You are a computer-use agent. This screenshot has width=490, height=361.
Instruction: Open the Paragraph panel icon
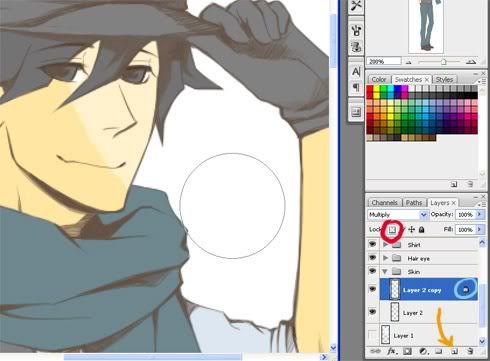click(356, 87)
